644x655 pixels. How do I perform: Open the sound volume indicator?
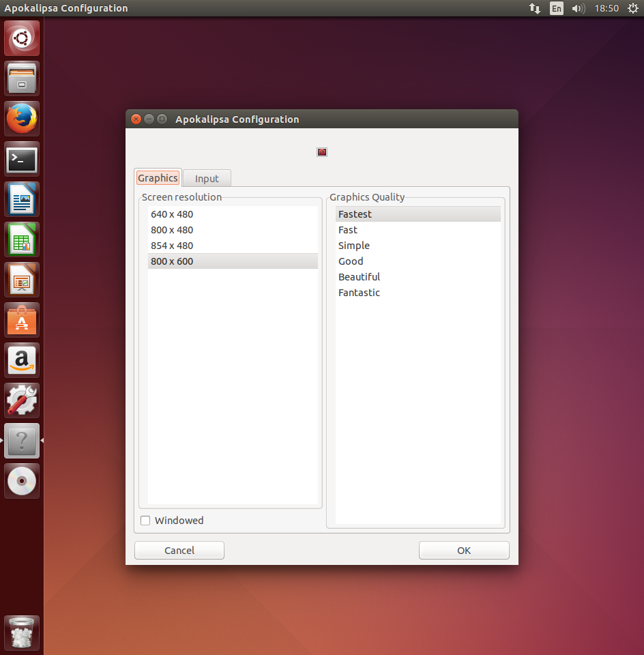(x=579, y=8)
